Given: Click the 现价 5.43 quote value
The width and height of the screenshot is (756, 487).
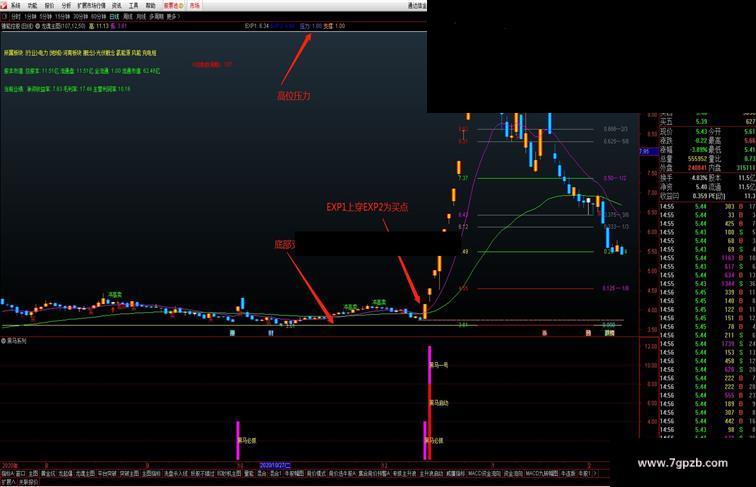Looking at the screenshot, I should tap(701, 131).
